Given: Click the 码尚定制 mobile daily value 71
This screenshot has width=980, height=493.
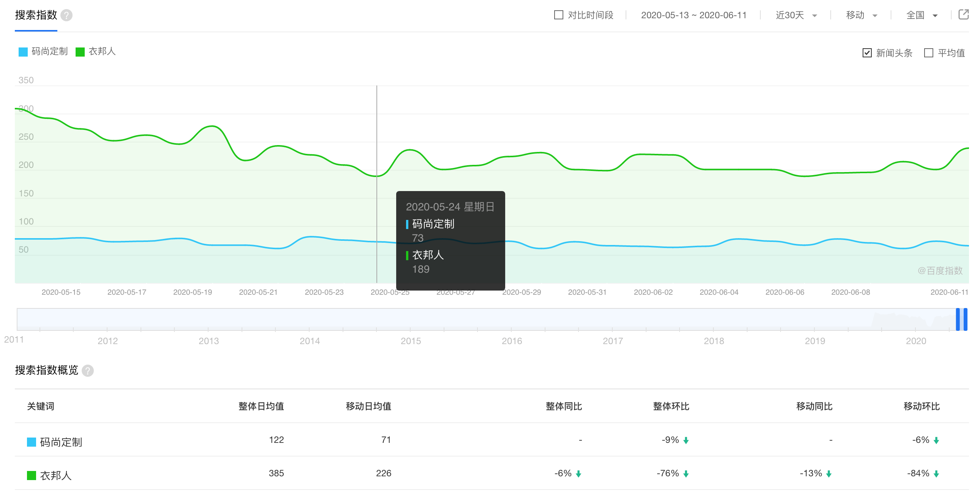Looking at the screenshot, I should [386, 440].
